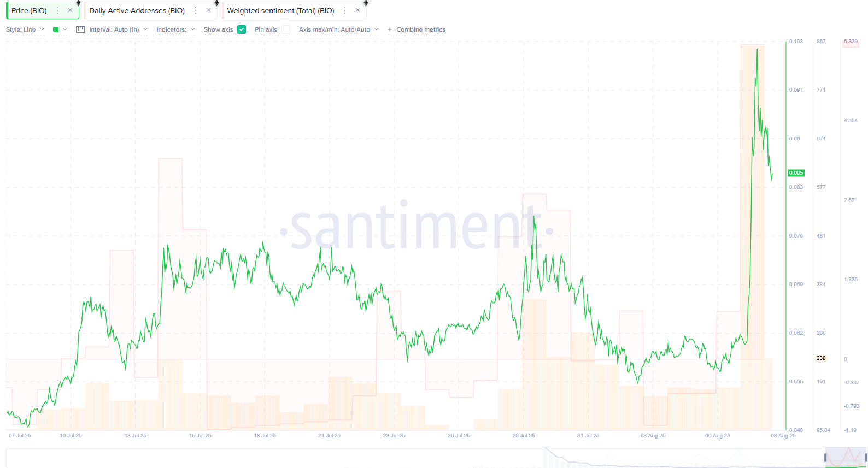Image resolution: width=868 pixels, height=468 pixels.
Task: Open the green line color picker
Action: coord(60,29)
